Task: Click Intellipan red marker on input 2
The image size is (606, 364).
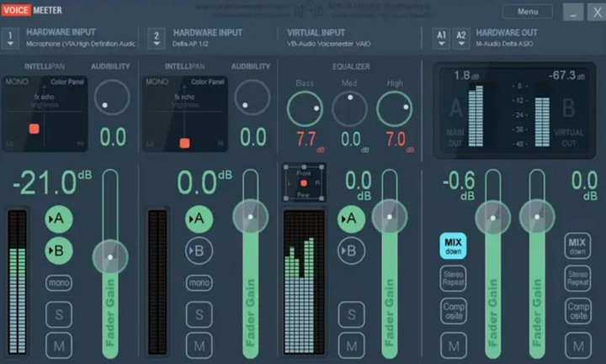Action: tap(184, 143)
